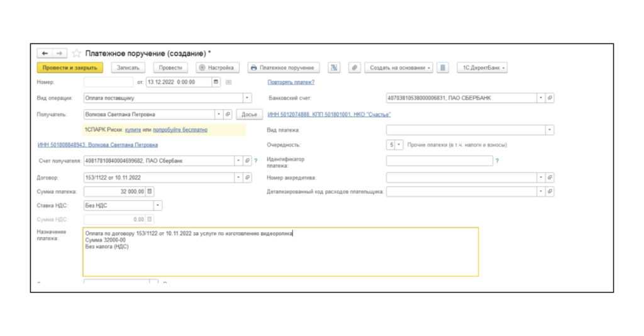The height and width of the screenshot is (336, 644).
Task: Expand the Вид операции dropdown
Action: click(247, 98)
